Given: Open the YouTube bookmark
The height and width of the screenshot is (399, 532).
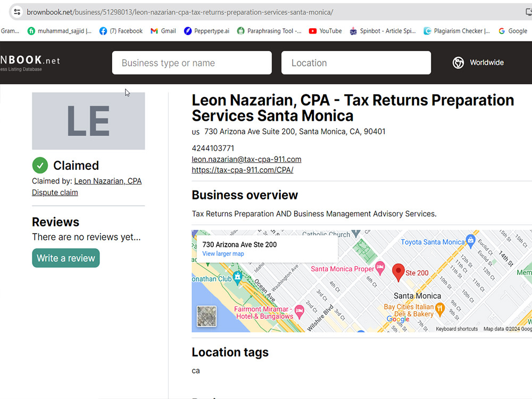Looking at the screenshot, I should click(325, 31).
